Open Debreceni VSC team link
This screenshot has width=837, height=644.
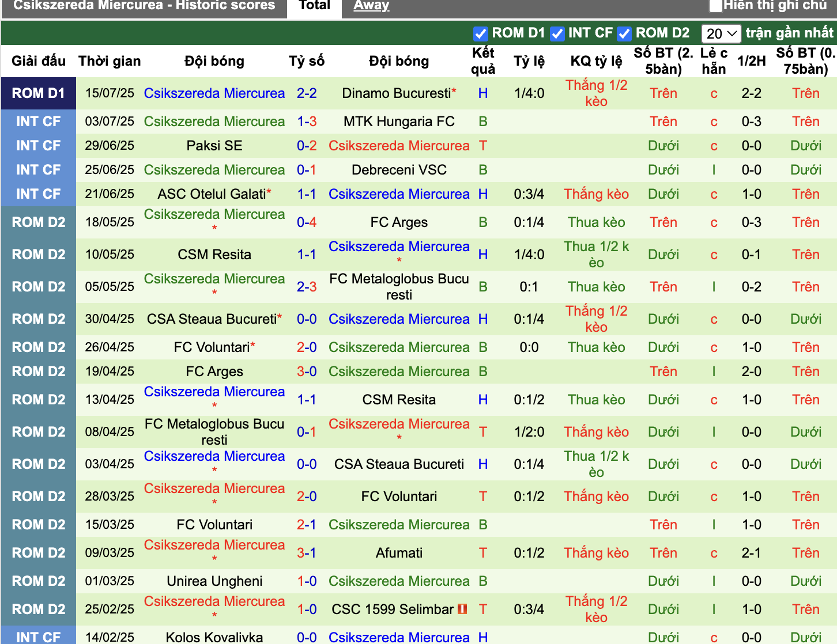click(399, 170)
